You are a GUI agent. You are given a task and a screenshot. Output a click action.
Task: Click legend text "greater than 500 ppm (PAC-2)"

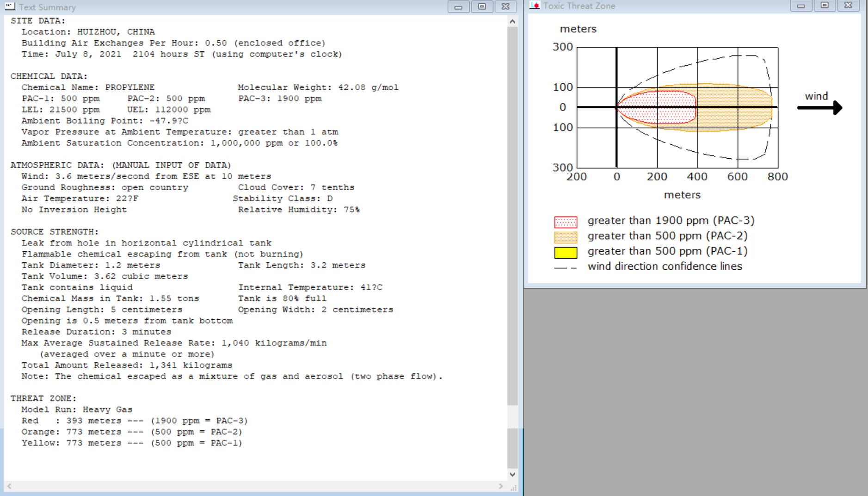(x=668, y=236)
